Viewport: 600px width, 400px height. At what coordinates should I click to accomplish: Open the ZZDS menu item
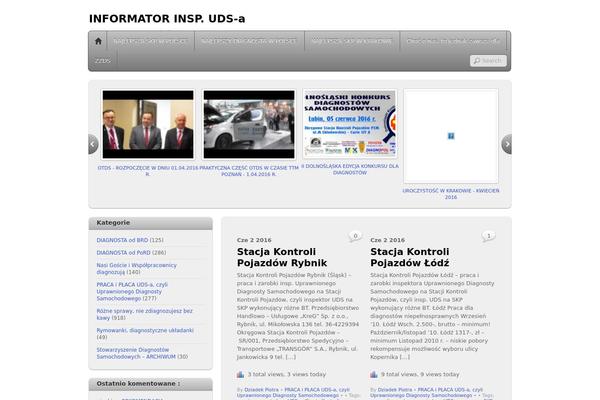pyautogui.click(x=103, y=61)
